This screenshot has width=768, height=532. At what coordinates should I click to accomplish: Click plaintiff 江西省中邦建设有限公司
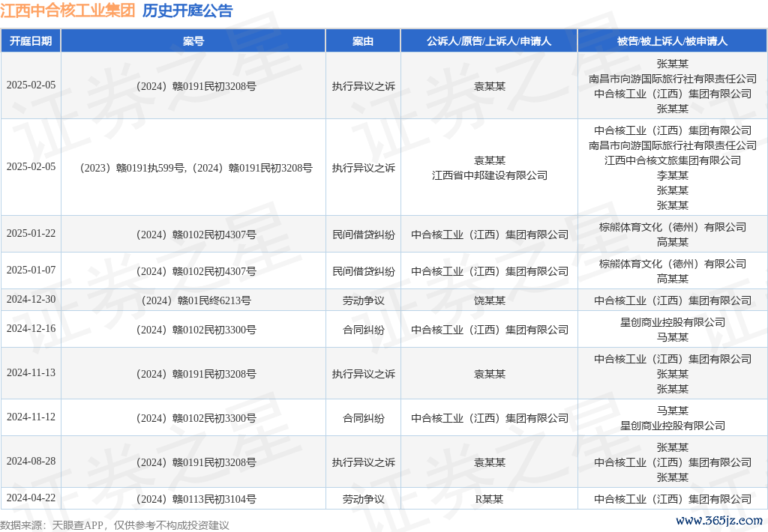pyautogui.click(x=489, y=175)
